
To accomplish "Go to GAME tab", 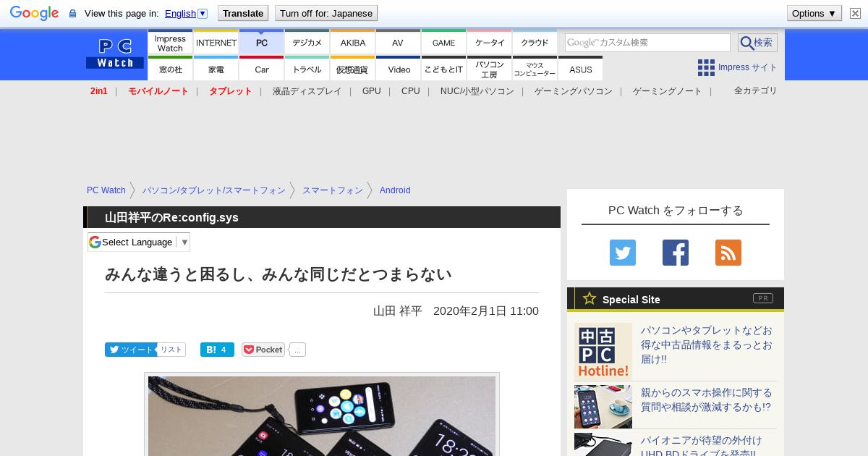I will coord(443,43).
